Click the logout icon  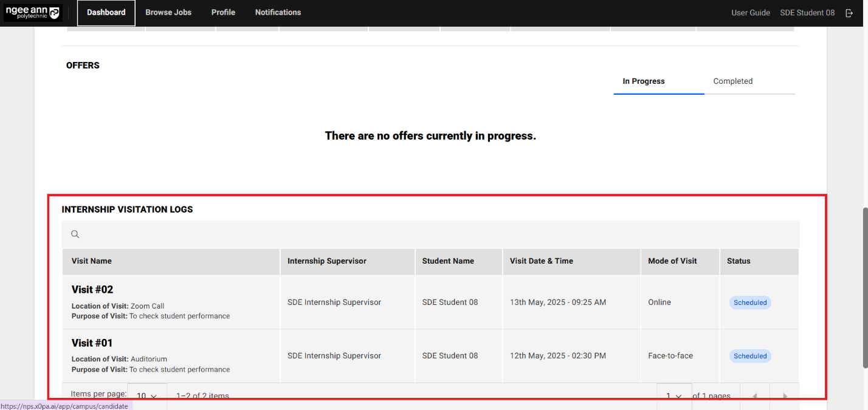[849, 12]
